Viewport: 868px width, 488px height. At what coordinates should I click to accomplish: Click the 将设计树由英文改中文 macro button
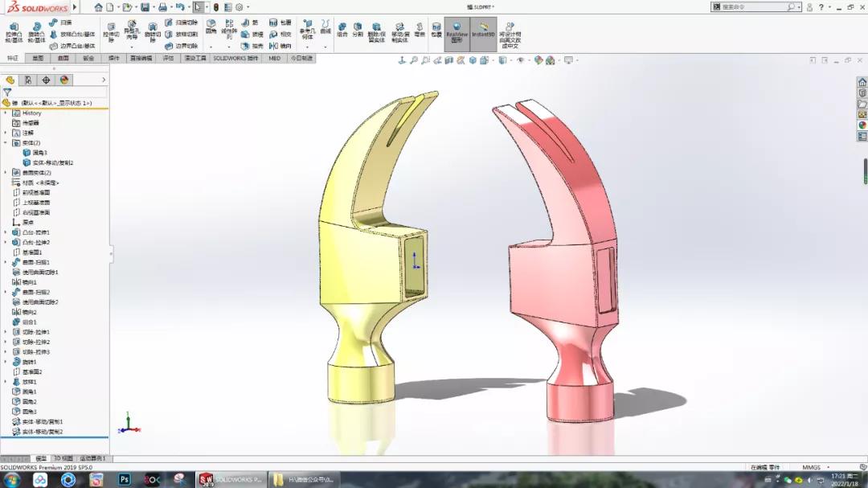click(511, 34)
